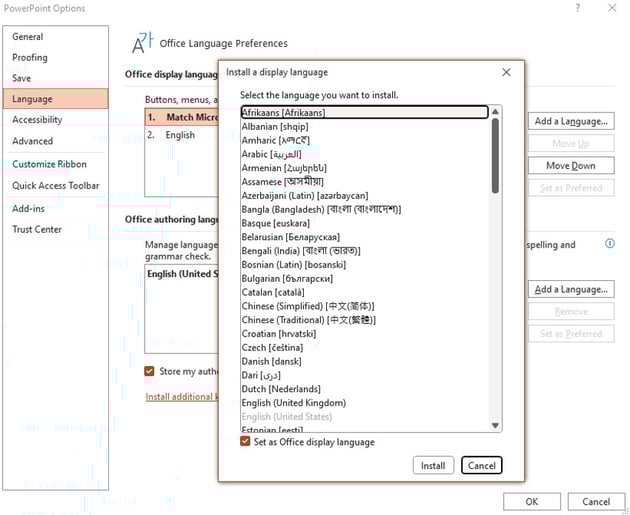
Task: Toggle the Store my authoring languages checkbox
Action: coord(150,371)
